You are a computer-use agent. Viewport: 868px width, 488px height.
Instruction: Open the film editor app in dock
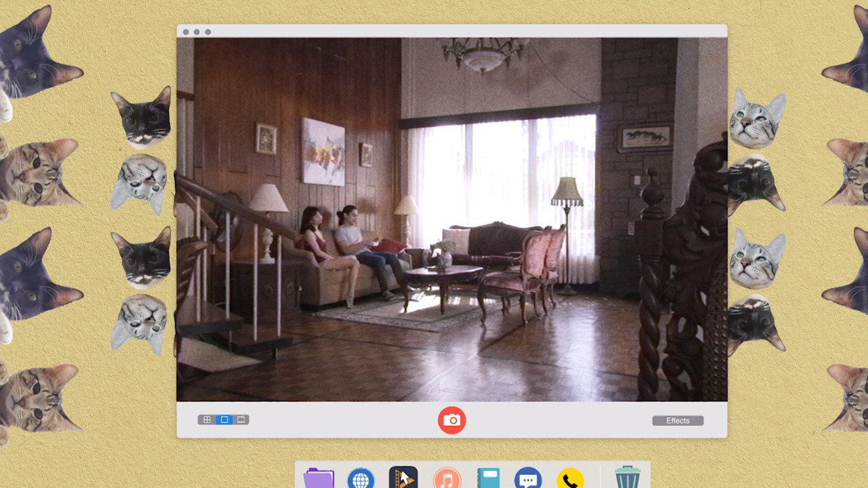click(x=403, y=479)
